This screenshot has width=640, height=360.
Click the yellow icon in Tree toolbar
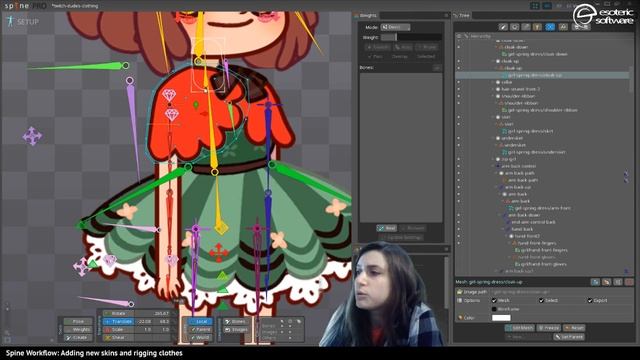[x=538, y=27]
